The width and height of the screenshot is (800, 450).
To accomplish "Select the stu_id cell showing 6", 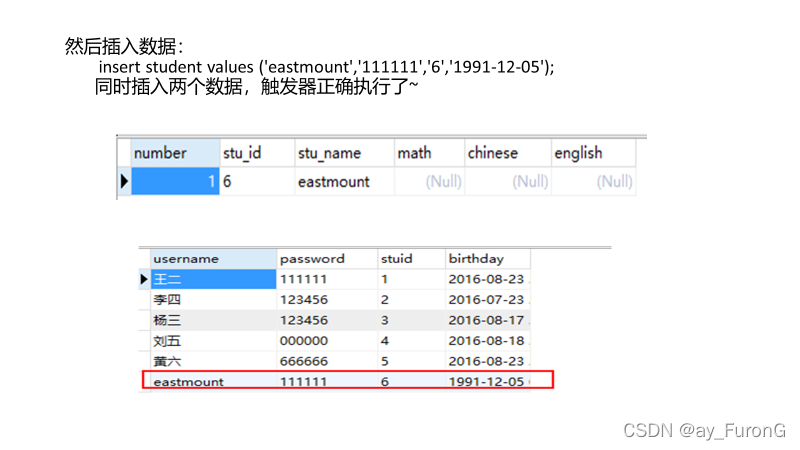I will tap(257, 181).
